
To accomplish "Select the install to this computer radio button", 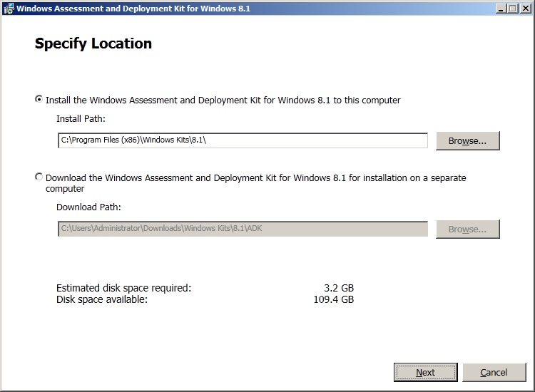I will click(x=39, y=100).
